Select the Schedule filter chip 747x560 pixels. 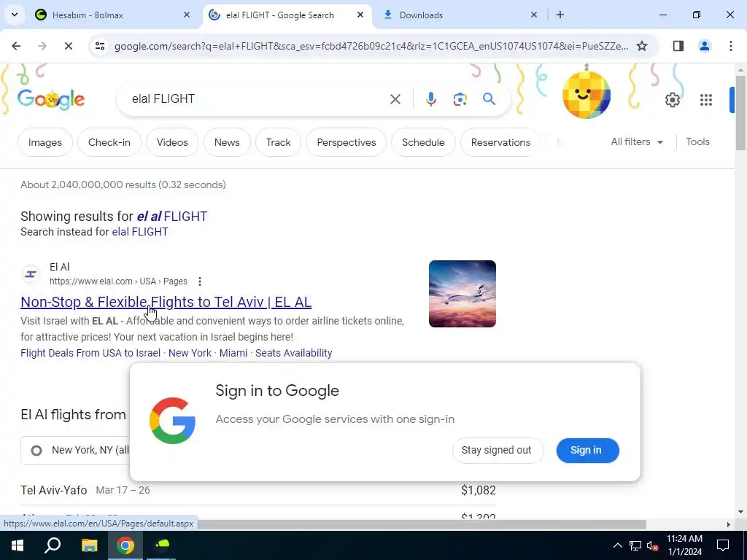423,142
